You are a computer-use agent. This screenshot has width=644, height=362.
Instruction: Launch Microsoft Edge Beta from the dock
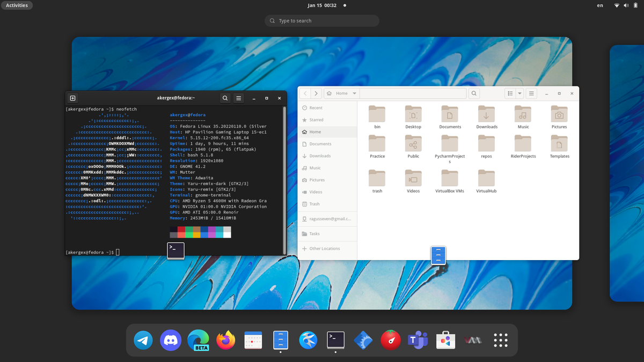coord(199,340)
